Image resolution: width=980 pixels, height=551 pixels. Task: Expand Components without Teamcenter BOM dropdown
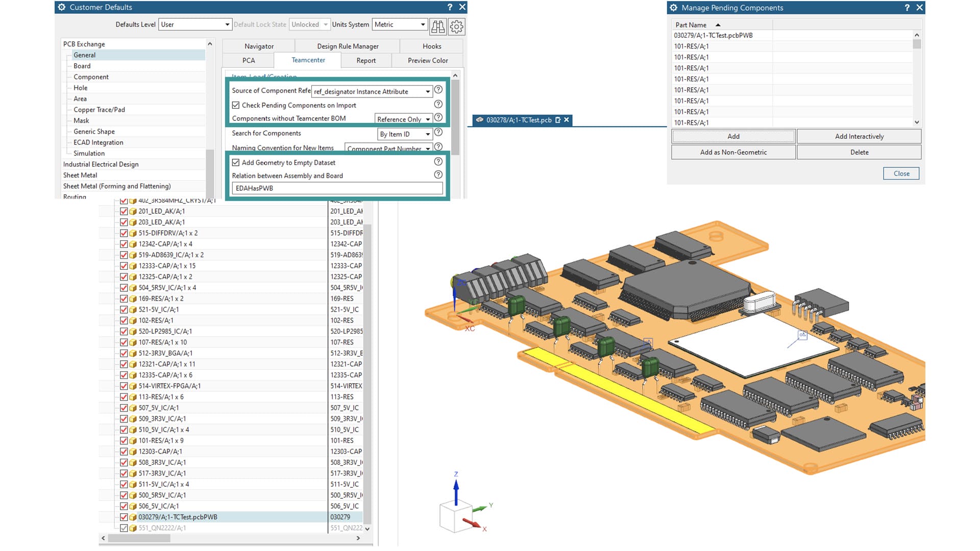pyautogui.click(x=427, y=118)
